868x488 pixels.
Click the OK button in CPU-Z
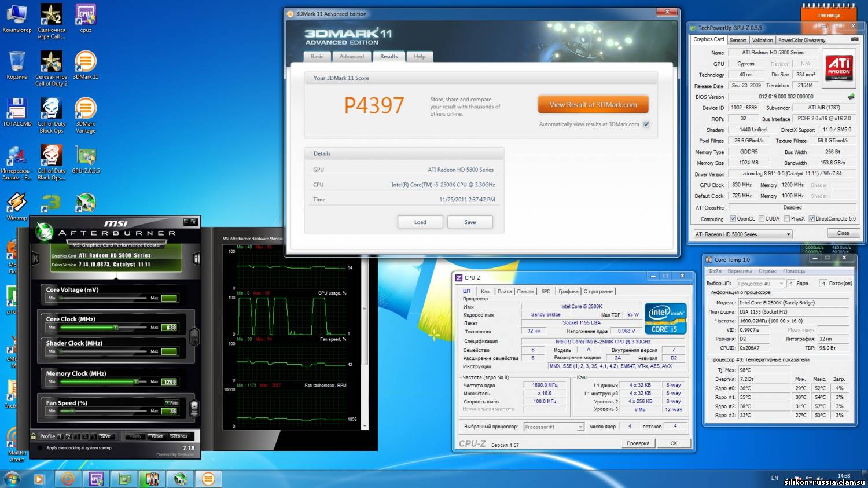coord(674,443)
